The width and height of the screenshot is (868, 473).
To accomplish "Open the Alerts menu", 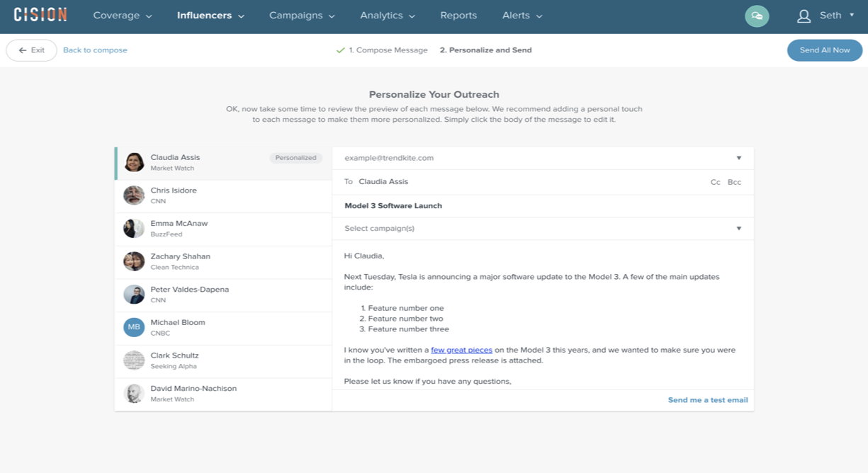I will 522,16.
